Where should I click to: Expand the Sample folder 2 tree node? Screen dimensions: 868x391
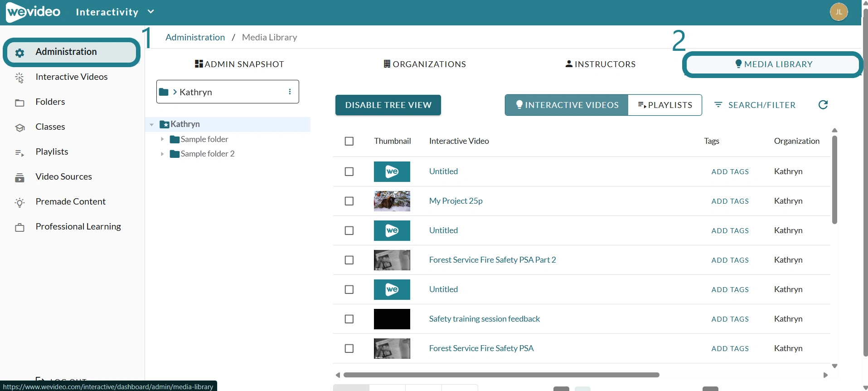(x=162, y=154)
